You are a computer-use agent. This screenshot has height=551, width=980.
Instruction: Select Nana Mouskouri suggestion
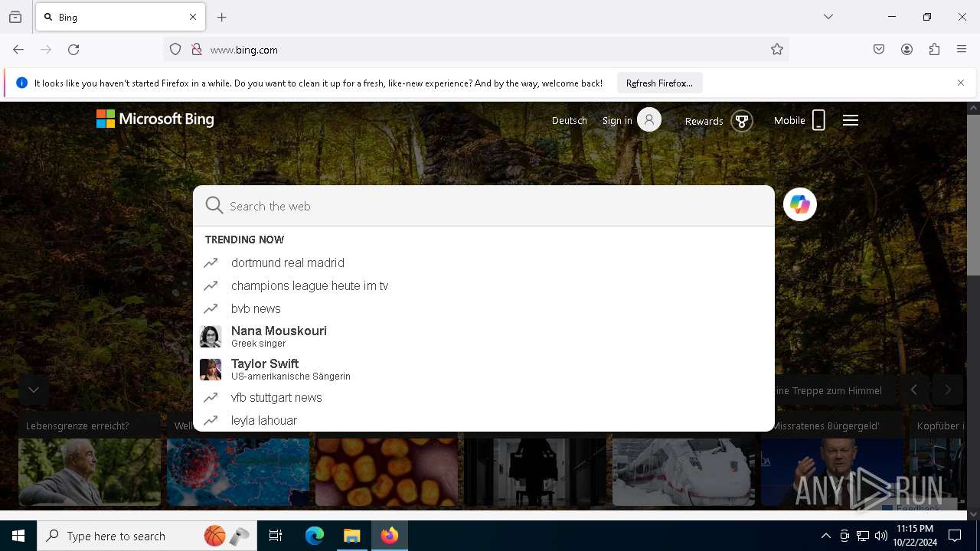click(484, 337)
